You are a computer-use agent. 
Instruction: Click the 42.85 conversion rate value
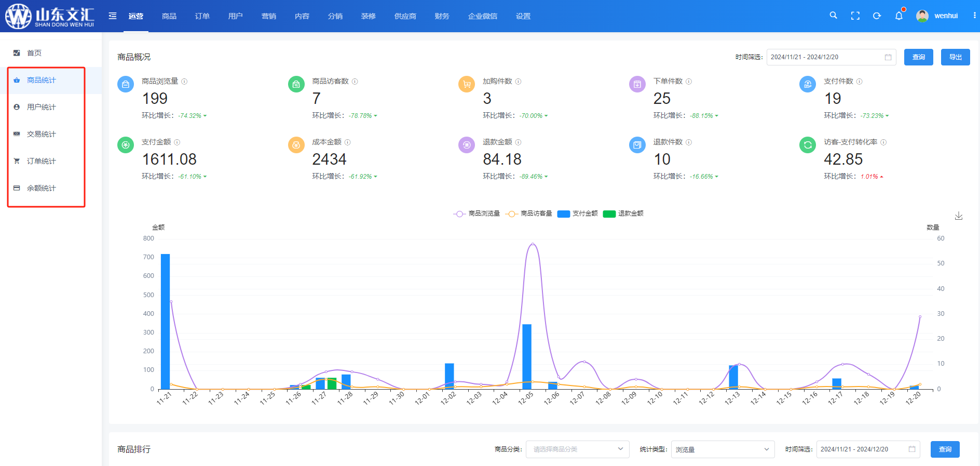843,159
